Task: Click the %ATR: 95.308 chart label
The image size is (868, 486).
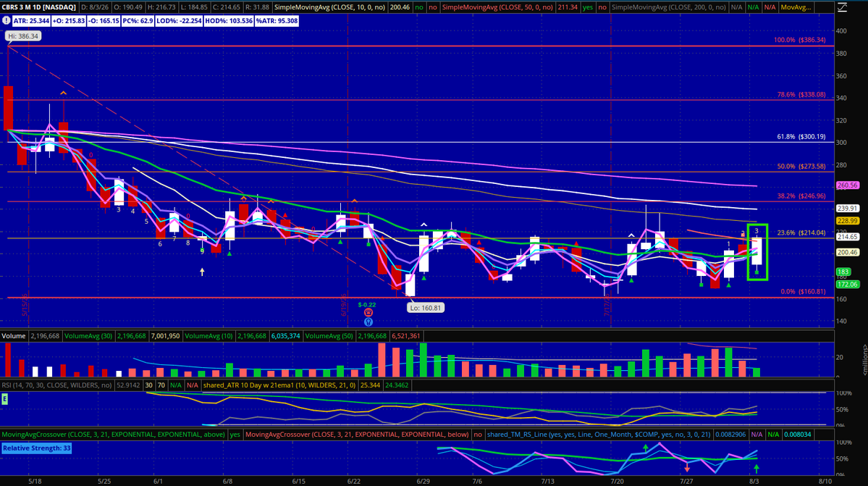Action: pos(277,20)
